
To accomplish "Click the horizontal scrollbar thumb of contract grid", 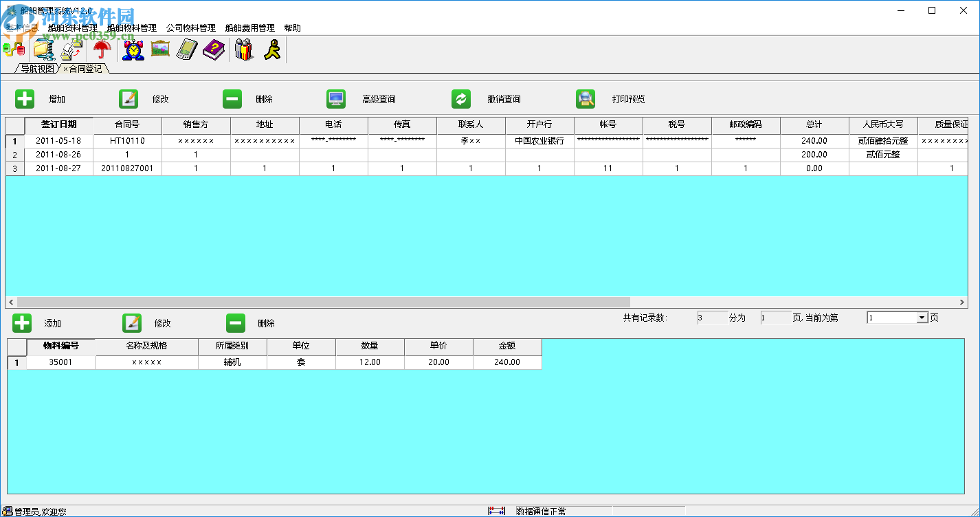I will click(x=323, y=302).
